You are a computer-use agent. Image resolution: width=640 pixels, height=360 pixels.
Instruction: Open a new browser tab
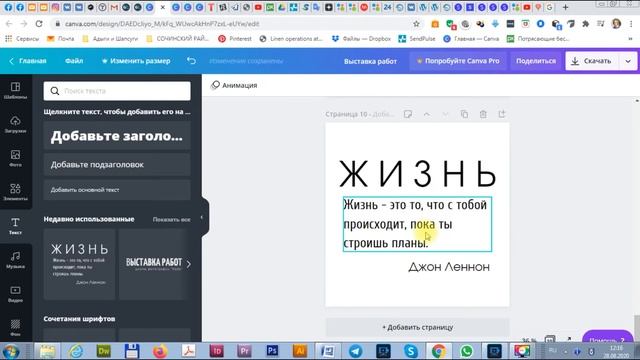[565, 7]
